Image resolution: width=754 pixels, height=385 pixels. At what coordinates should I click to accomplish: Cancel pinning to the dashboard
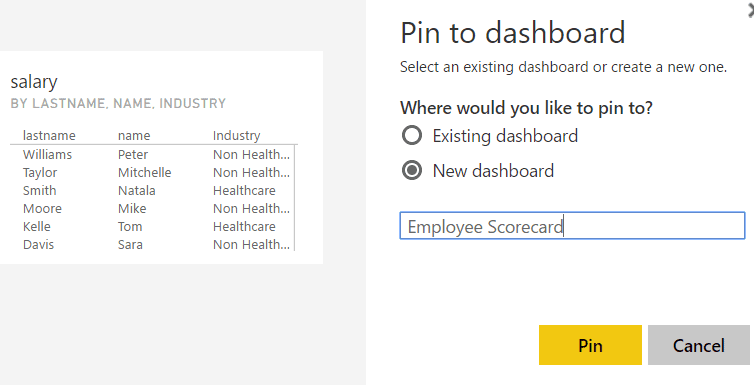[x=699, y=345]
